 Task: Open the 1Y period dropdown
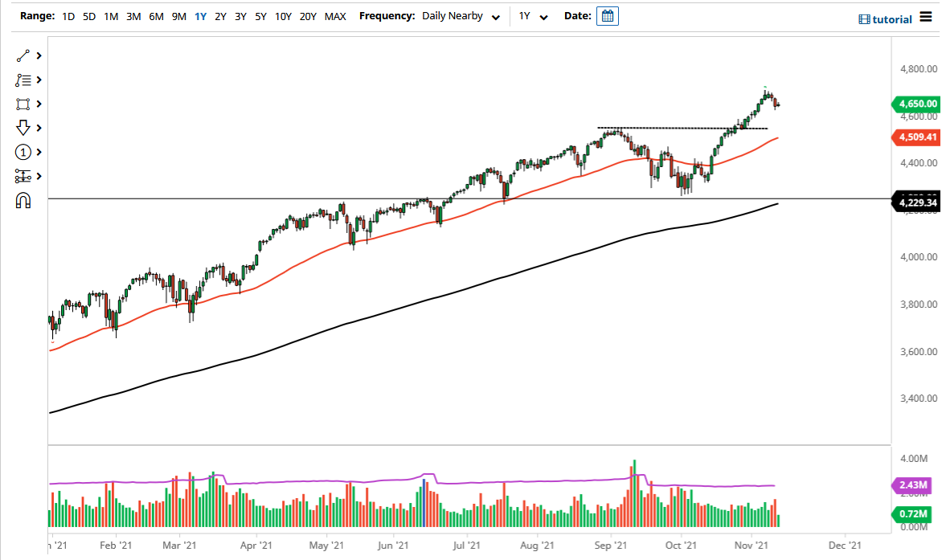click(534, 15)
